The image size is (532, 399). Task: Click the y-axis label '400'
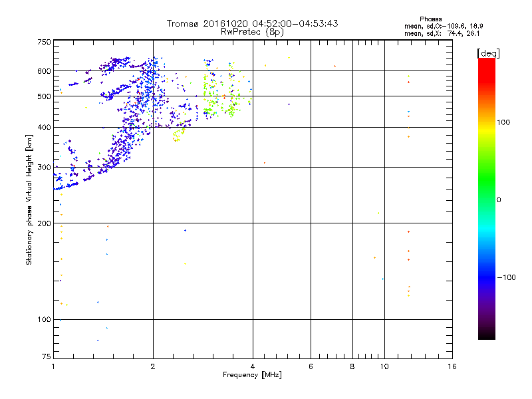coord(44,127)
